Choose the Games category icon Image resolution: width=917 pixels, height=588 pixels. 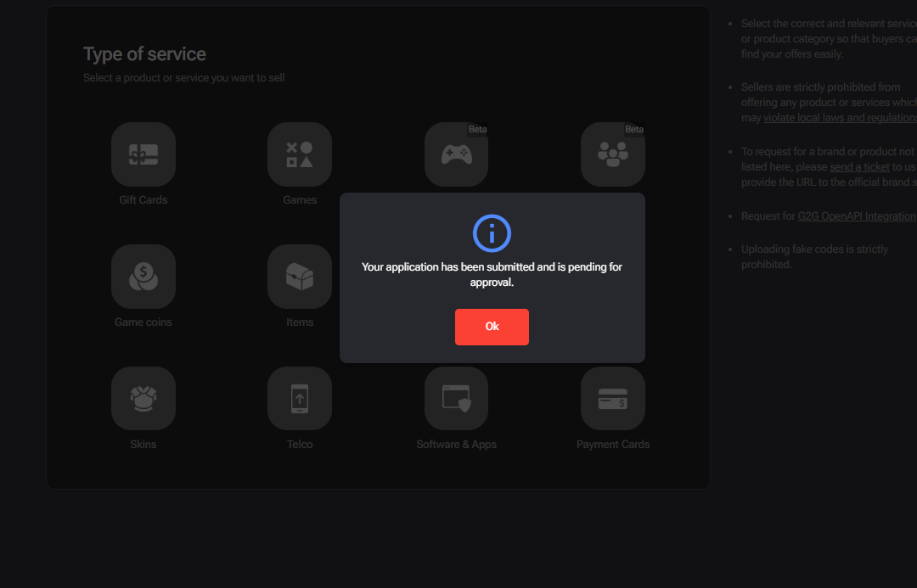pos(300,154)
